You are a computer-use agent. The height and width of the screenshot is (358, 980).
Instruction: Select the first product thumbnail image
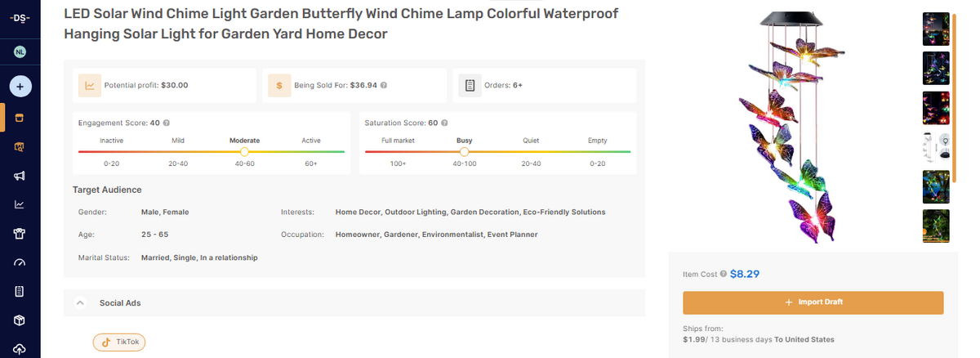coord(935,29)
